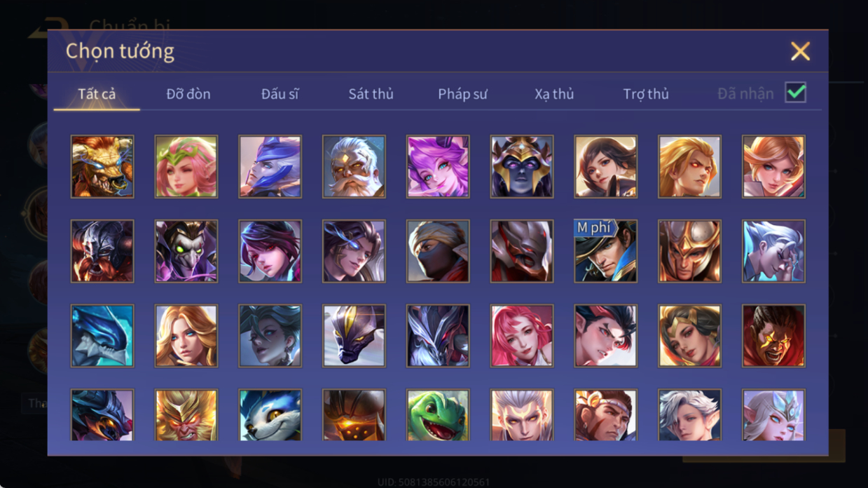Screen dimensions: 868x488
Task: Select the pink-haired flower crown hero
Action: (186, 167)
